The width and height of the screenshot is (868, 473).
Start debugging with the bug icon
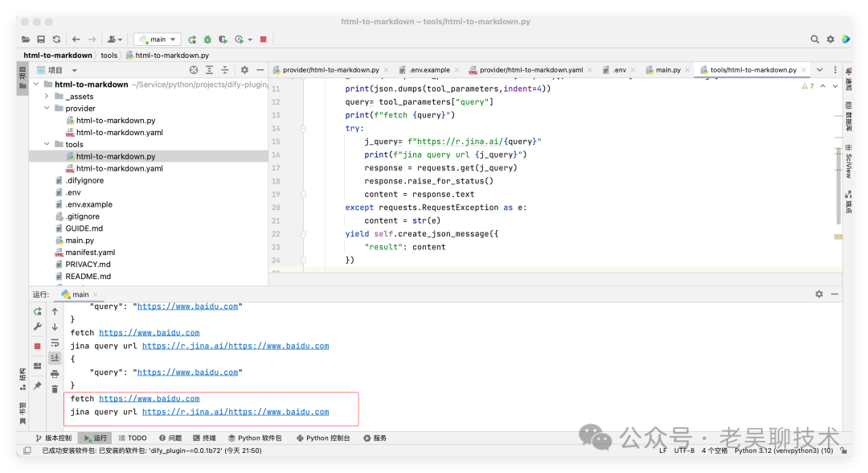[207, 39]
